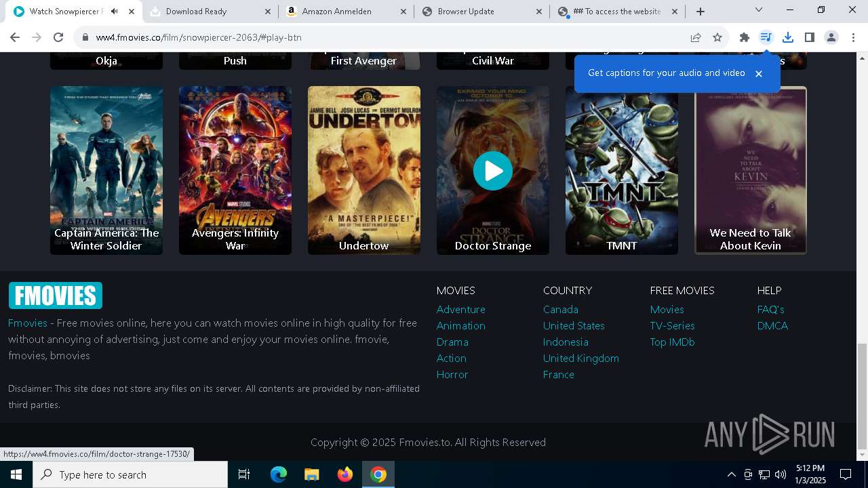Close the Browser Update tab
This screenshot has width=868, height=488.
(538, 12)
